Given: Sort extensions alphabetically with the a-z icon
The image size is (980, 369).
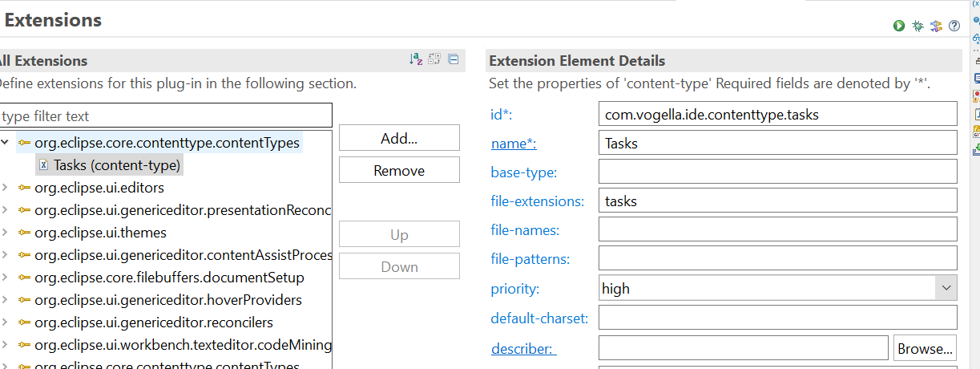Looking at the screenshot, I should (x=415, y=59).
